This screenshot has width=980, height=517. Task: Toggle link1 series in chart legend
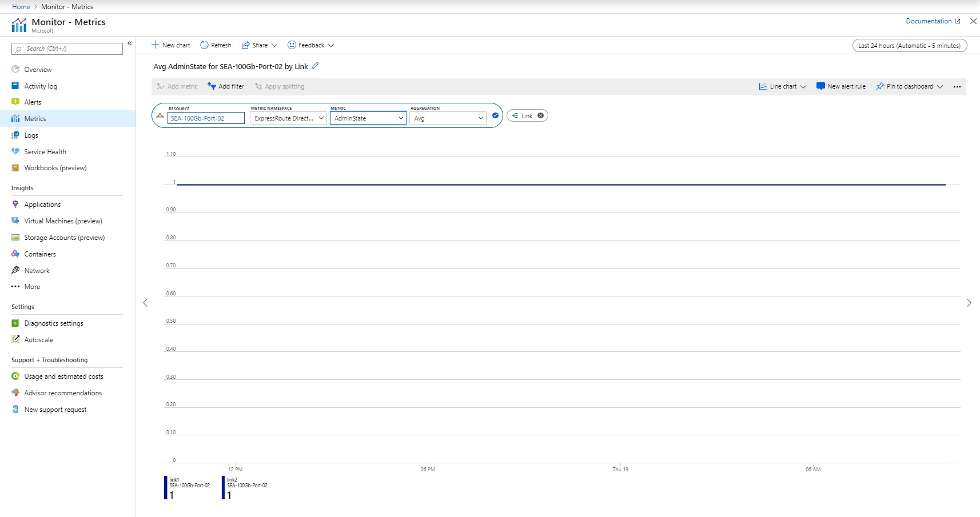click(186, 486)
